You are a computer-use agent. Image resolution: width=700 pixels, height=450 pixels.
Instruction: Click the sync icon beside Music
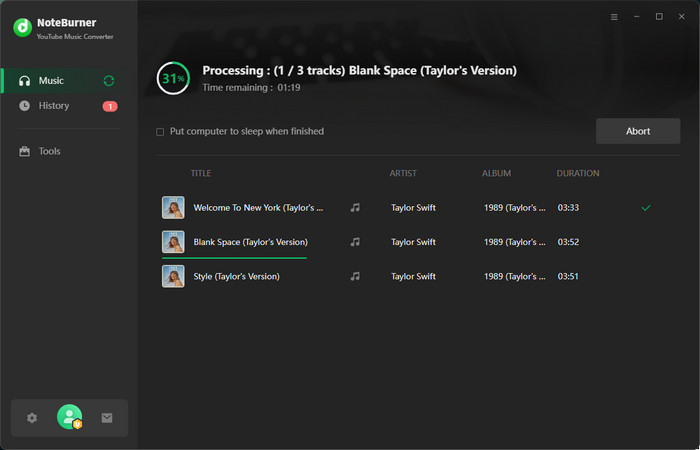coord(109,81)
